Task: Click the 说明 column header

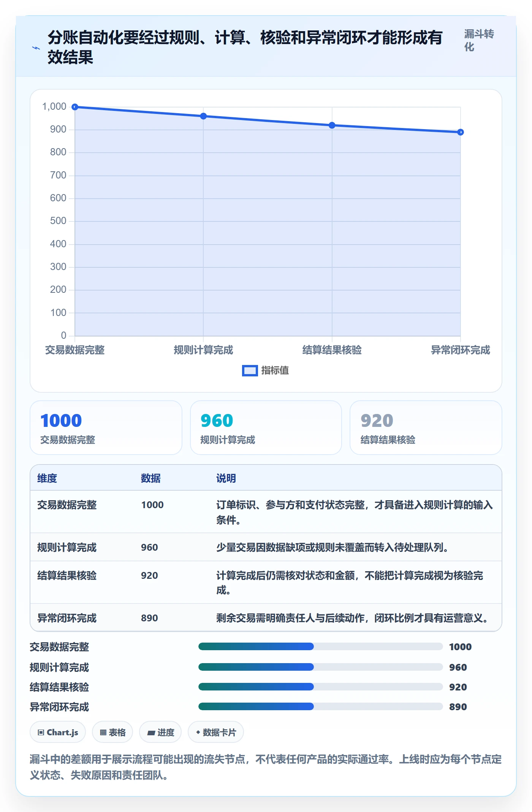Action: point(226,479)
